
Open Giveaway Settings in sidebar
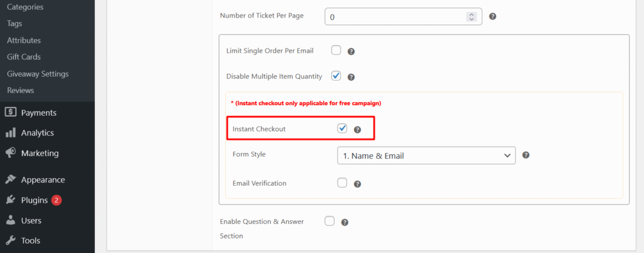tap(38, 74)
